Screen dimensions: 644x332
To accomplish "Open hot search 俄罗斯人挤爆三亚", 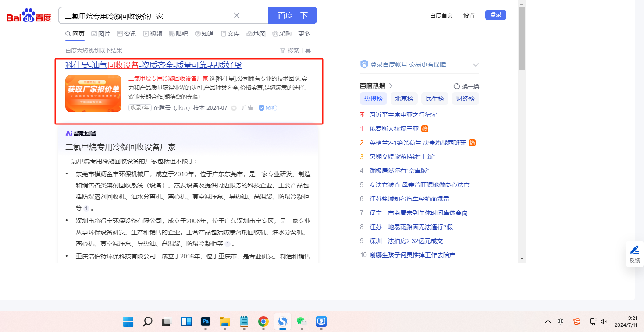I will (x=394, y=129).
